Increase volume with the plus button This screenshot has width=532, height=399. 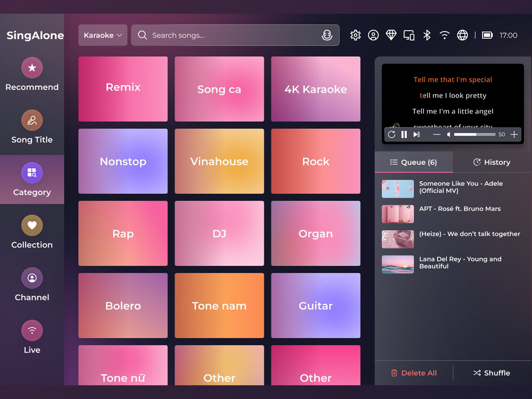[x=514, y=134]
